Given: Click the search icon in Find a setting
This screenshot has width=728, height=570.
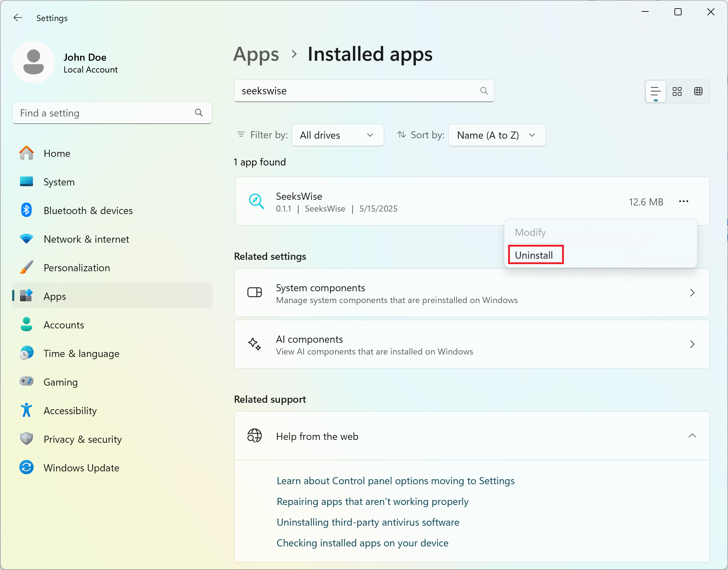Looking at the screenshot, I should 199,113.
